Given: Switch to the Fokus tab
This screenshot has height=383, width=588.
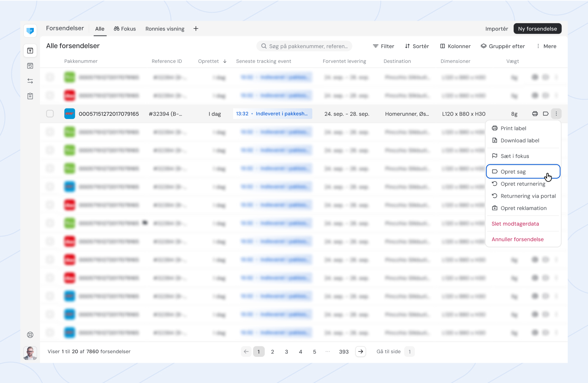Looking at the screenshot, I should coord(125,29).
